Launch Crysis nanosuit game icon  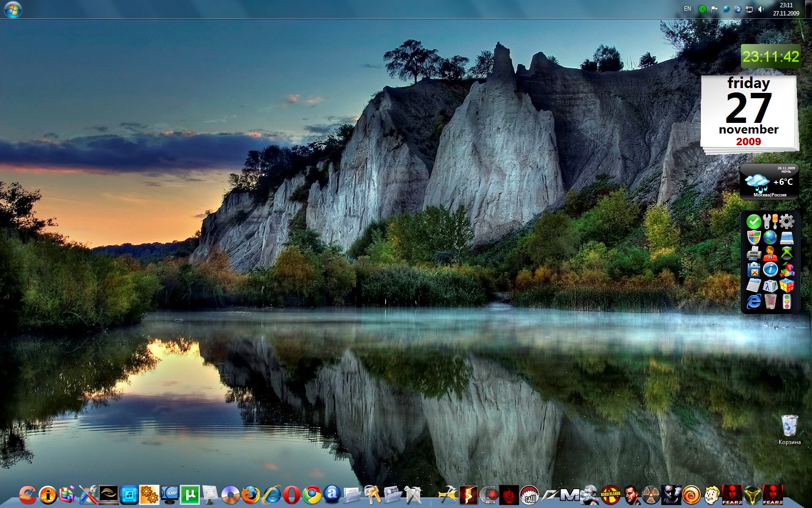590,495
